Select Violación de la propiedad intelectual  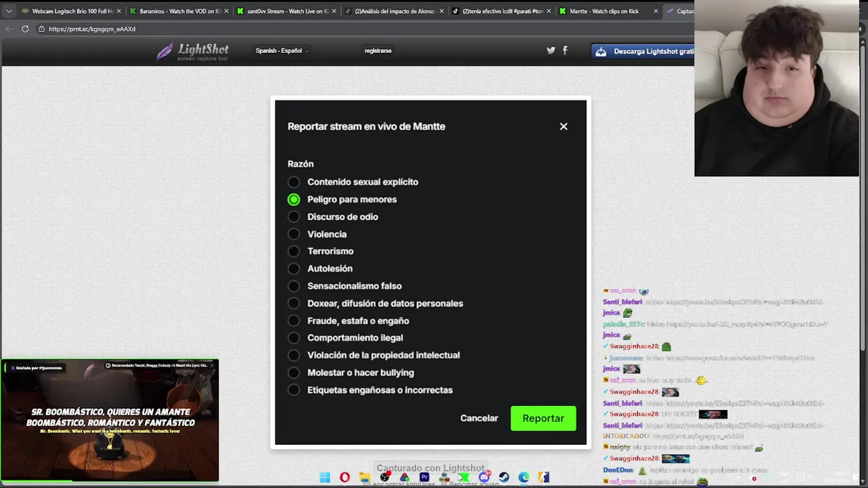click(x=294, y=355)
